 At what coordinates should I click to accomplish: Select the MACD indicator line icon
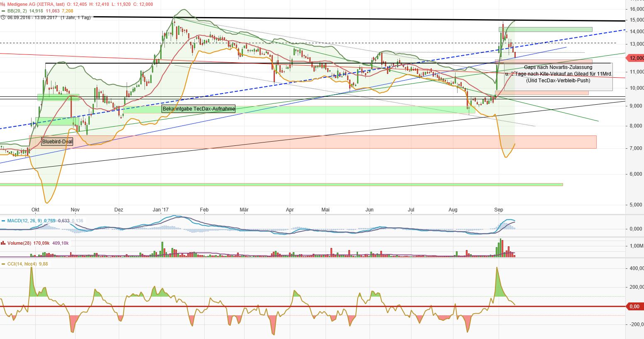pos(3,221)
